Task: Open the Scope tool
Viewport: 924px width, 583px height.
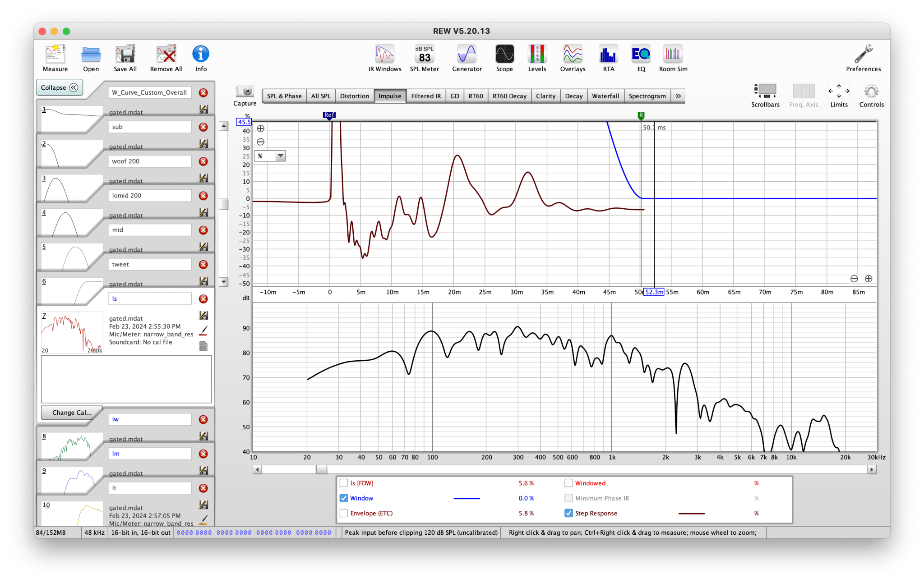Action: tap(504, 58)
